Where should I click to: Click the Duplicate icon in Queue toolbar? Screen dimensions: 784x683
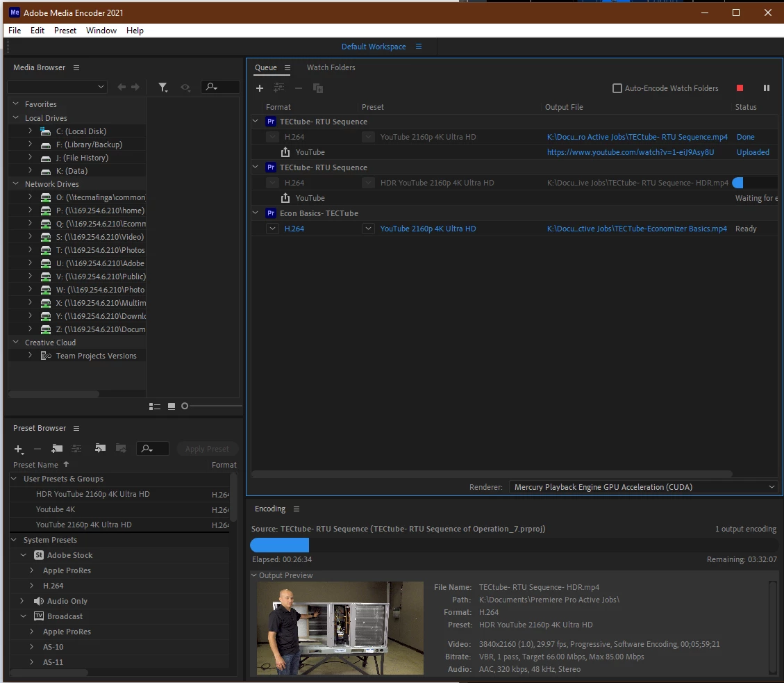tap(318, 88)
